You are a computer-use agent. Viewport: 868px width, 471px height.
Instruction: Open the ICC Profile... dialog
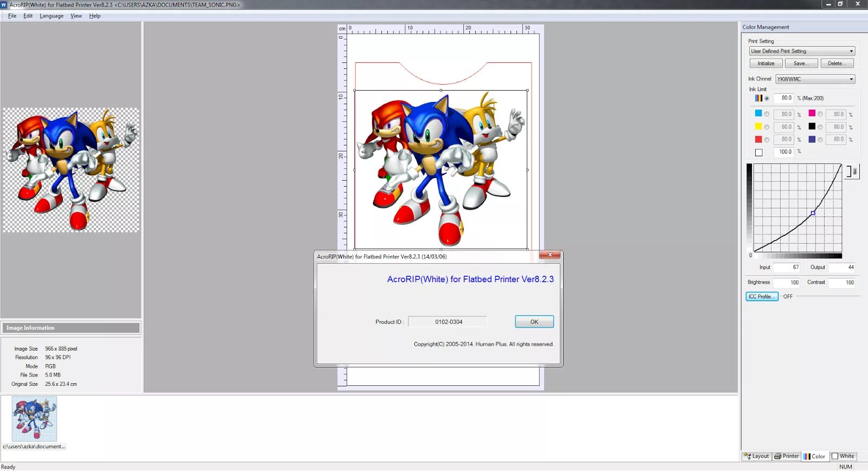click(x=762, y=296)
